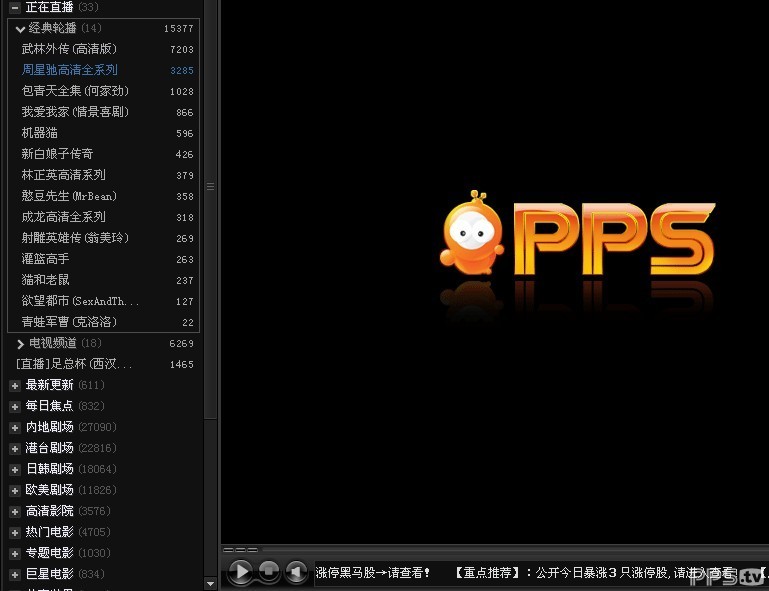This screenshot has height=591, width=769.
Task: Open the 机器猫 channel
Action: (x=103, y=133)
